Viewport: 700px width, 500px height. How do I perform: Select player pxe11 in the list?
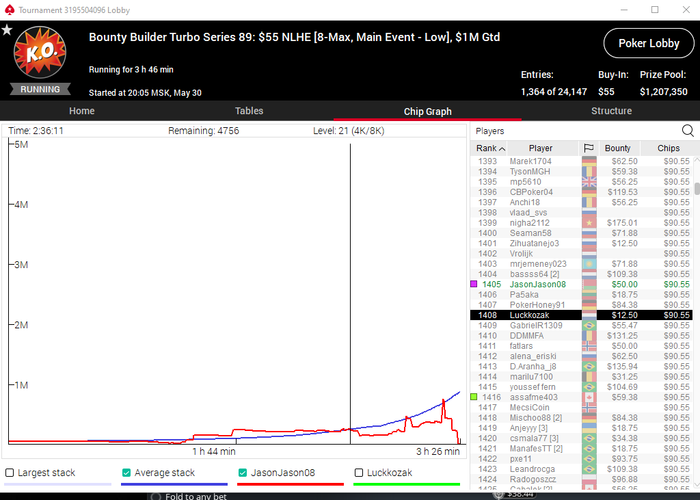pos(581,459)
